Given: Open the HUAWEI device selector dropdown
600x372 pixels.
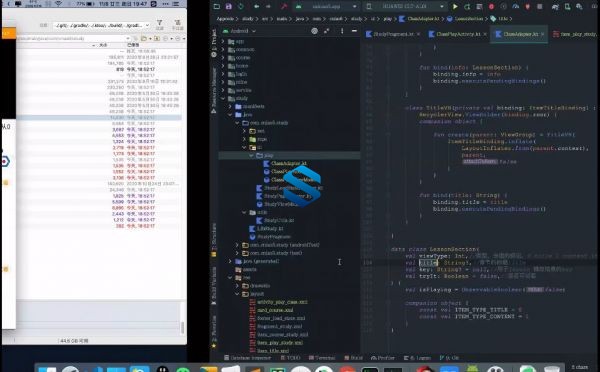Looking at the screenshot, I should tap(405, 7).
